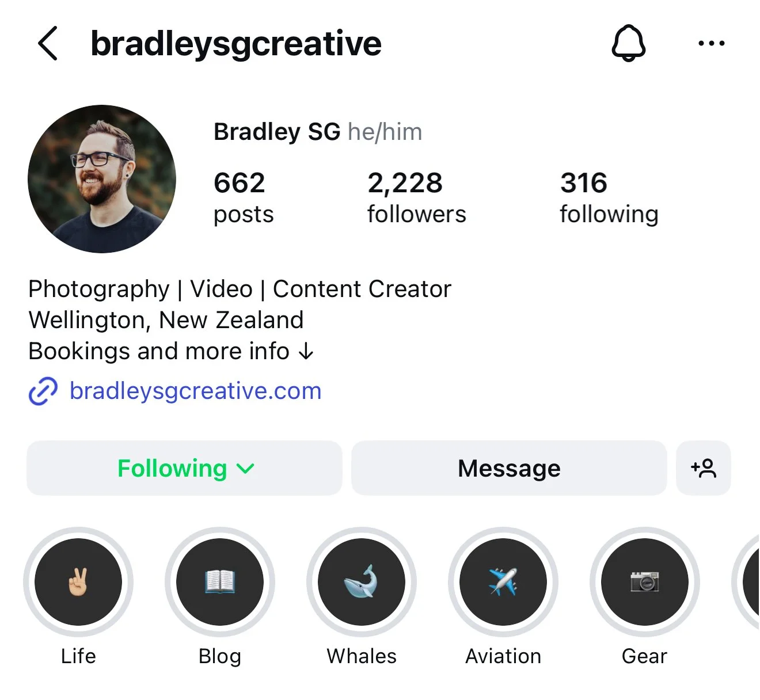The image size is (760, 700).
Task: Open the three-dot options menu
Action: (x=711, y=43)
